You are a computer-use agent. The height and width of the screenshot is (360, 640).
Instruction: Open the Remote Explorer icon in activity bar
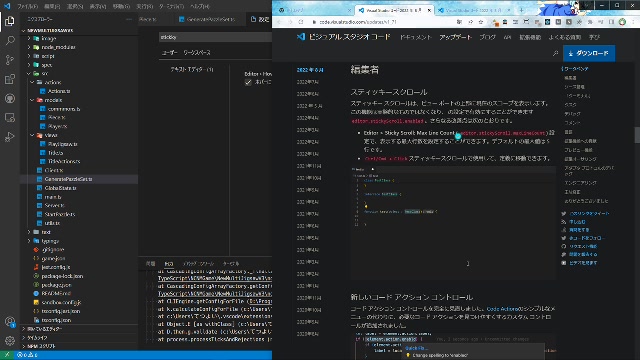coord(10,118)
